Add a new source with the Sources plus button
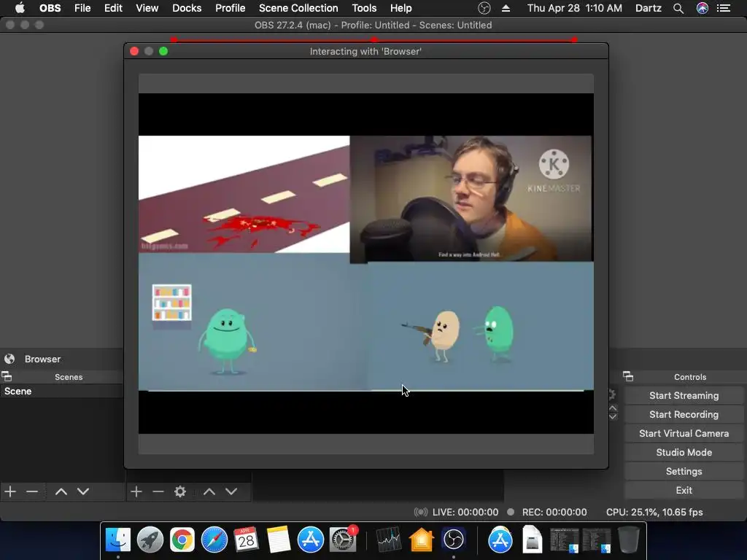Viewport: 747px width, 560px height. click(136, 491)
